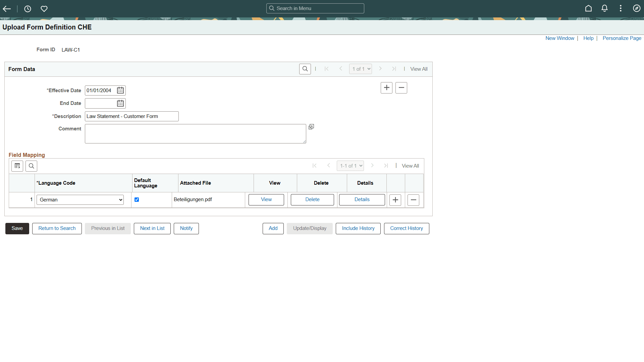644x362 pixels.
Task: Add new Form Data row plus
Action: (x=386, y=88)
